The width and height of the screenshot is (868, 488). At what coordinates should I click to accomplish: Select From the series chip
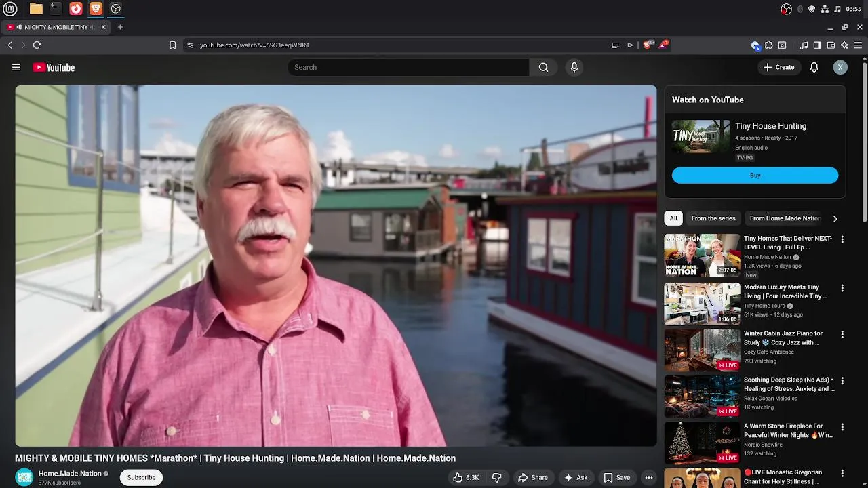[x=713, y=218]
